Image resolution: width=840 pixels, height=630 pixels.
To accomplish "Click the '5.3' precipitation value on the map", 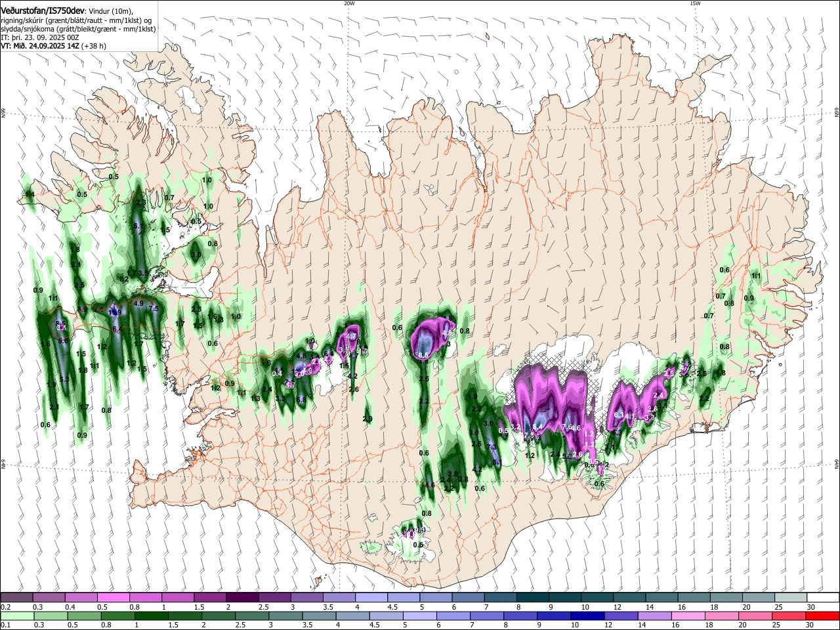I will (x=64, y=379).
